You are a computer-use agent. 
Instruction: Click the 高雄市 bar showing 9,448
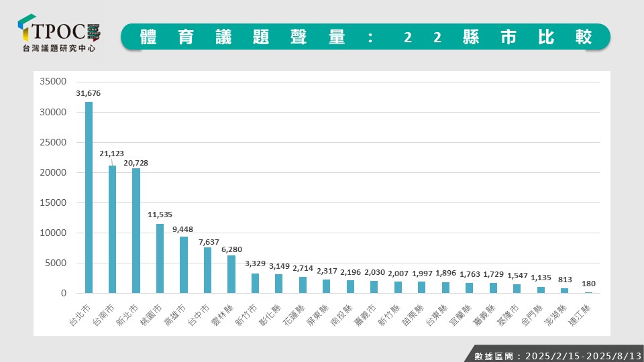pos(184,264)
